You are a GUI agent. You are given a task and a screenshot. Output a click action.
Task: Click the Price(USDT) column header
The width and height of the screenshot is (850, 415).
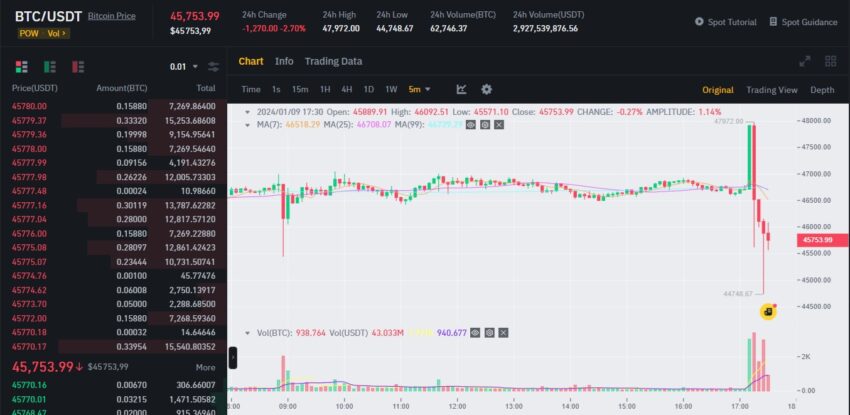[x=35, y=88]
